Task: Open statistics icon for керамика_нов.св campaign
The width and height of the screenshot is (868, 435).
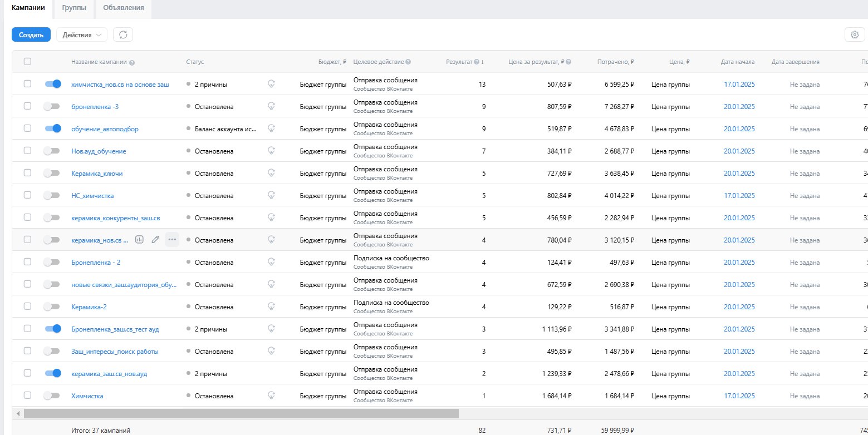Action: [x=139, y=240]
